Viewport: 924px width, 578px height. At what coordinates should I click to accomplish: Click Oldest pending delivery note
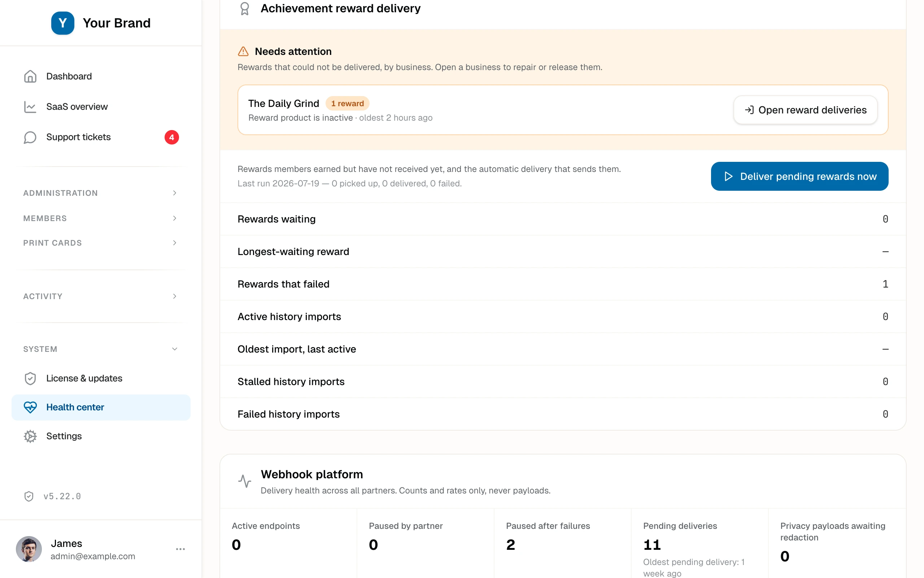[x=694, y=568]
